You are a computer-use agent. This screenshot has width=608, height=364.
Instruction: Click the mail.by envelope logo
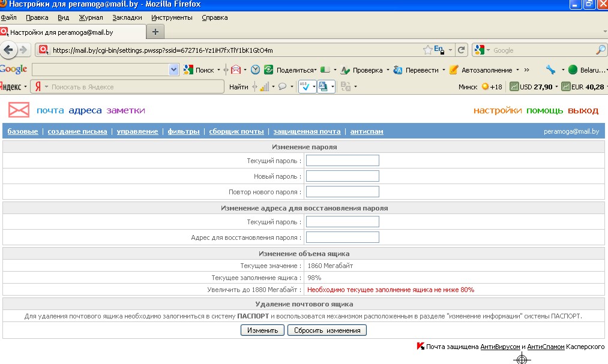click(x=19, y=110)
